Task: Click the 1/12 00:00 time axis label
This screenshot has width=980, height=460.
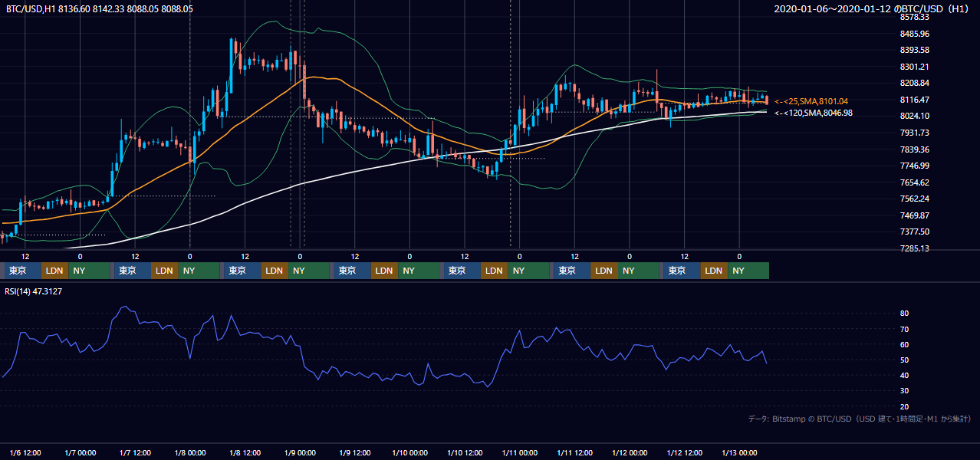Action: point(630,452)
